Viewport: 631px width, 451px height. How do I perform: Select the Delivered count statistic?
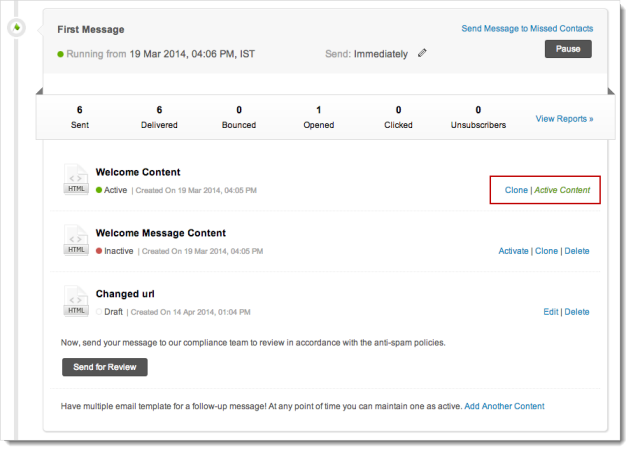(159, 117)
